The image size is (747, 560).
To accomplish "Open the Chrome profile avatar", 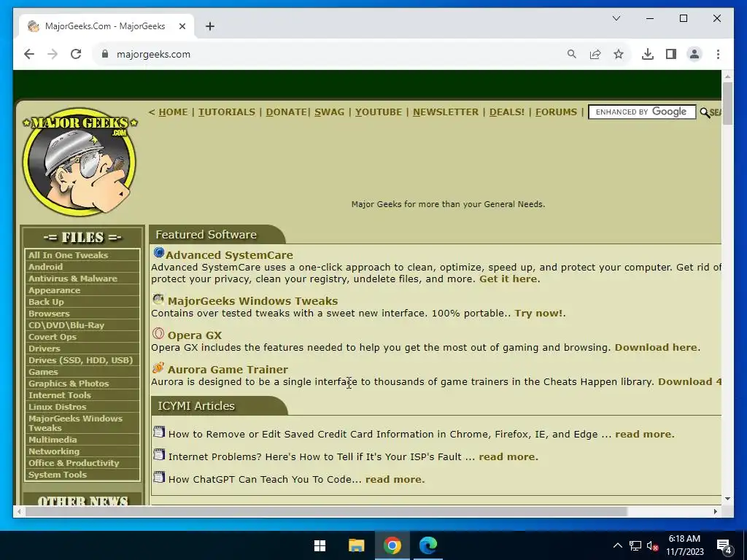I will point(694,54).
